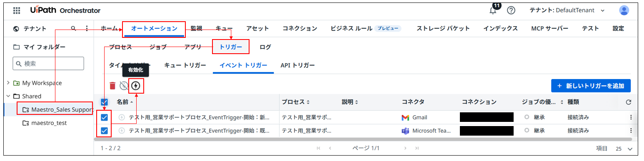Uncheck the Microsoft Teams trigger row checkbox

coord(105,131)
